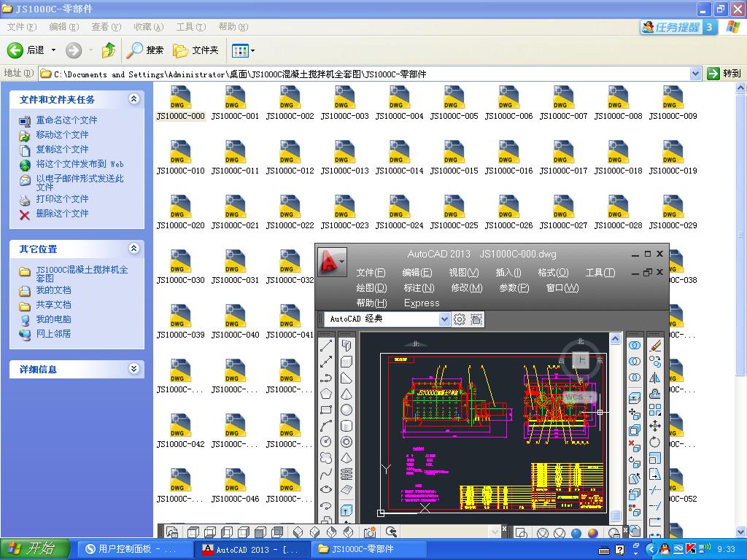
Task: Click the 上 top face of the ViewCube
Action: 581,360
